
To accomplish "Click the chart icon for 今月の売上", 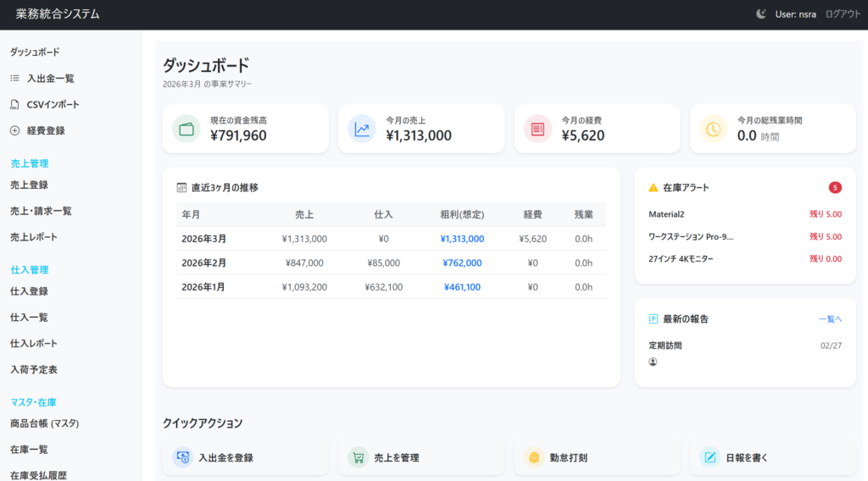I will tap(362, 129).
